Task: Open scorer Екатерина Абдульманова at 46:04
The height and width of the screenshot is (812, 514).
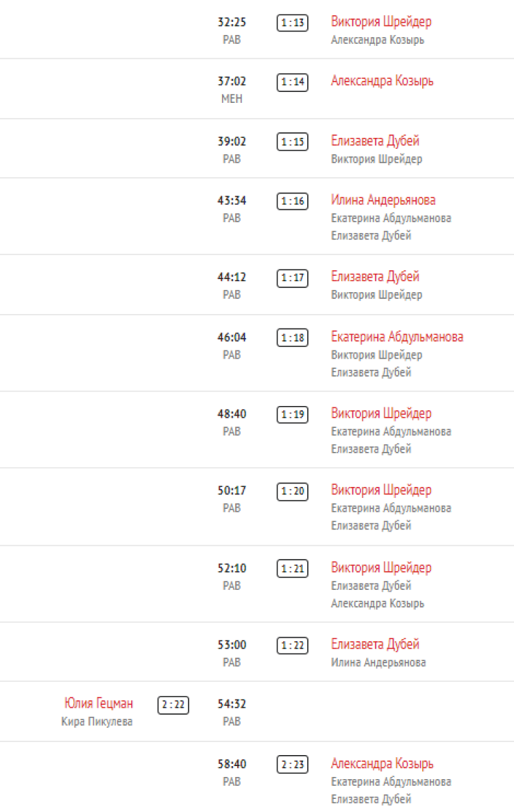Action: pos(397,337)
